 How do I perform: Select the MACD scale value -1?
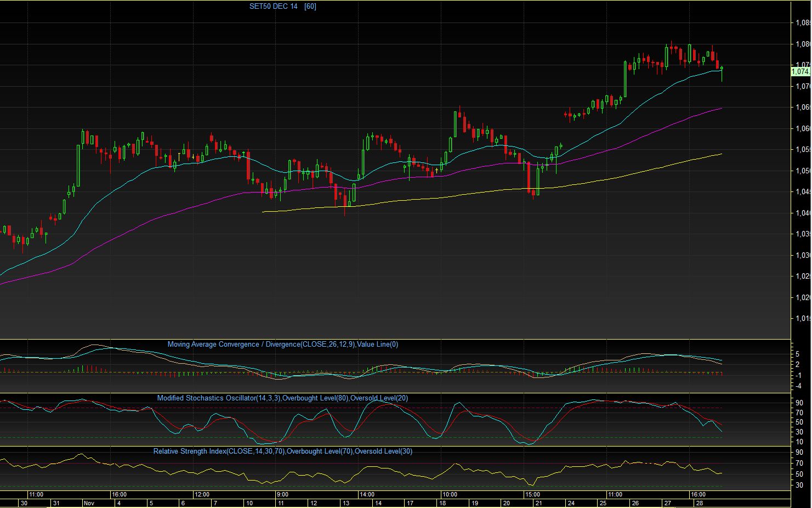[799, 376]
